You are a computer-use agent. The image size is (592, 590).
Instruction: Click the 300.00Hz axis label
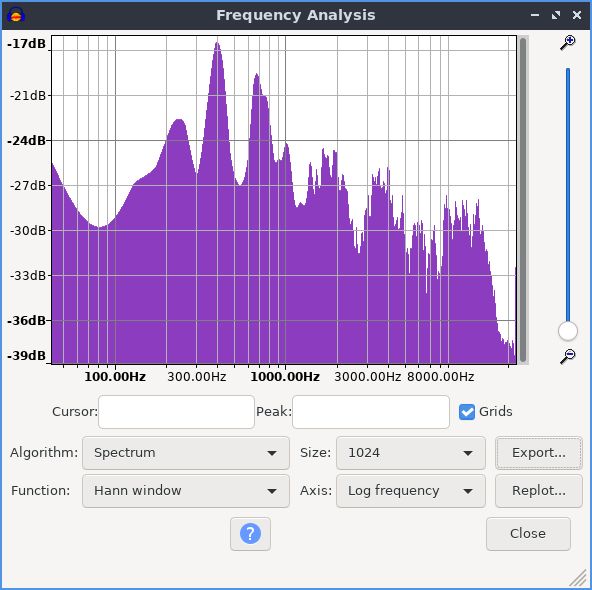[196, 377]
